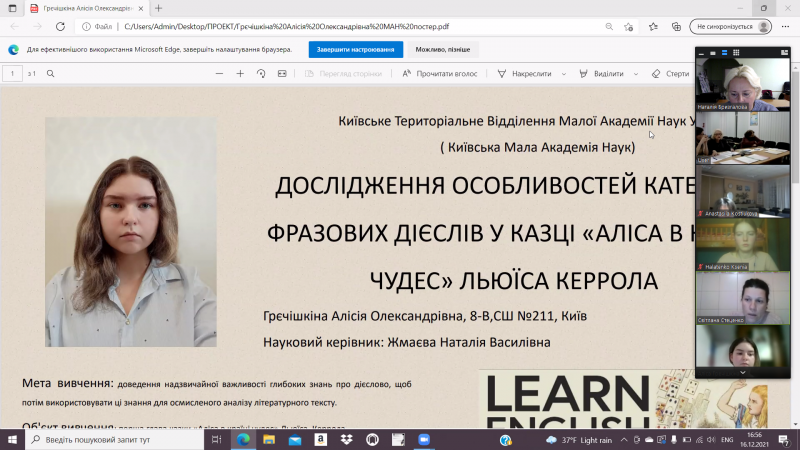
Task: Open the tab actions menu icon
Action: [x=12, y=8]
